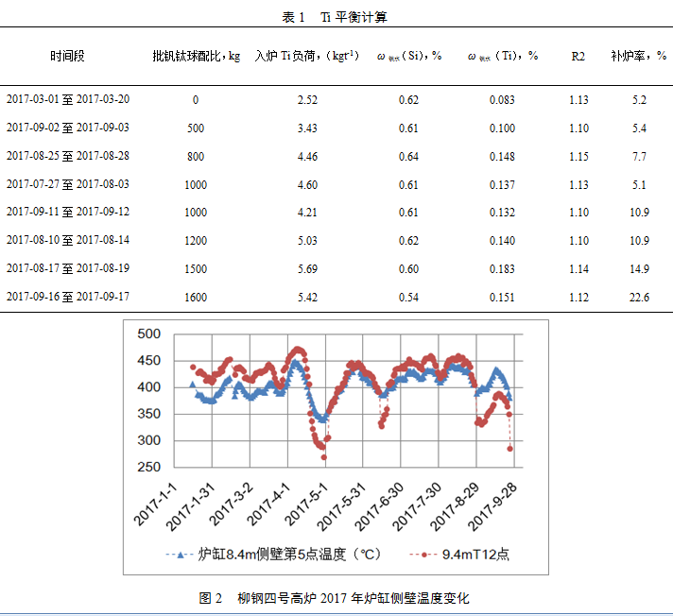Click the 入炉 Ti负荷 column header

coord(307,56)
